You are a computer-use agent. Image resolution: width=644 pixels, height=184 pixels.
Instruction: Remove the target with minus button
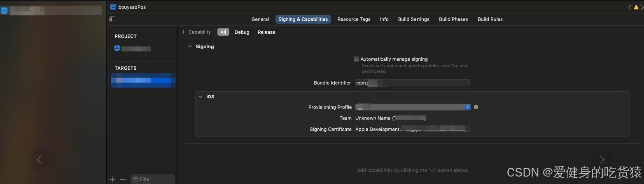coord(123,179)
